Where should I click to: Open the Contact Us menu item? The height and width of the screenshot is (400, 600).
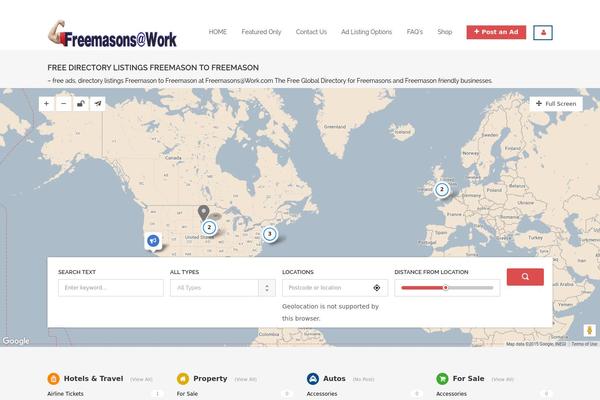coord(311,32)
